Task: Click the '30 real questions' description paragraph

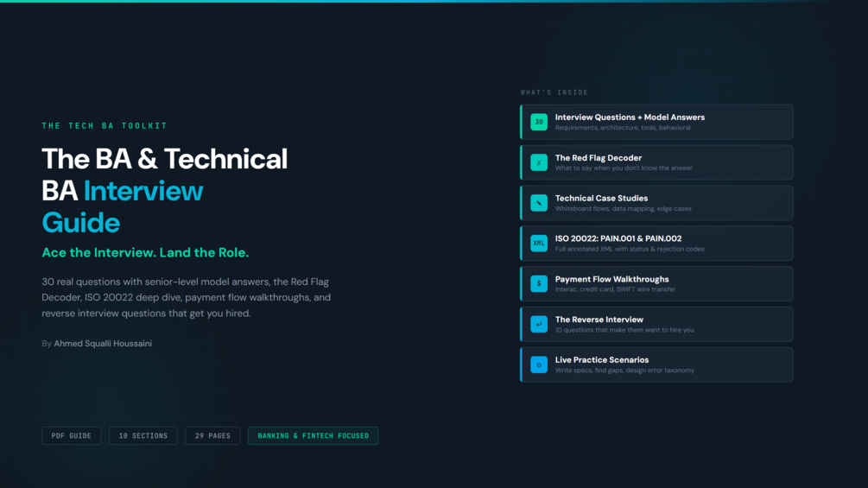Action: [187, 298]
